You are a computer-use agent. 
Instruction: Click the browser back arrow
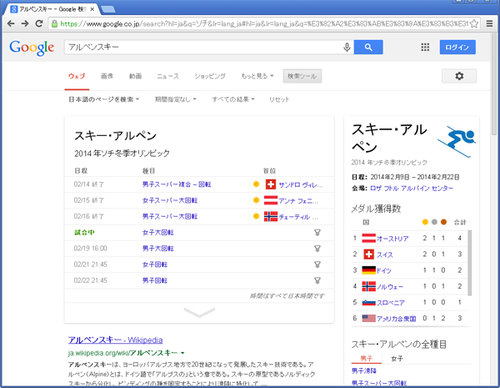click(x=11, y=23)
